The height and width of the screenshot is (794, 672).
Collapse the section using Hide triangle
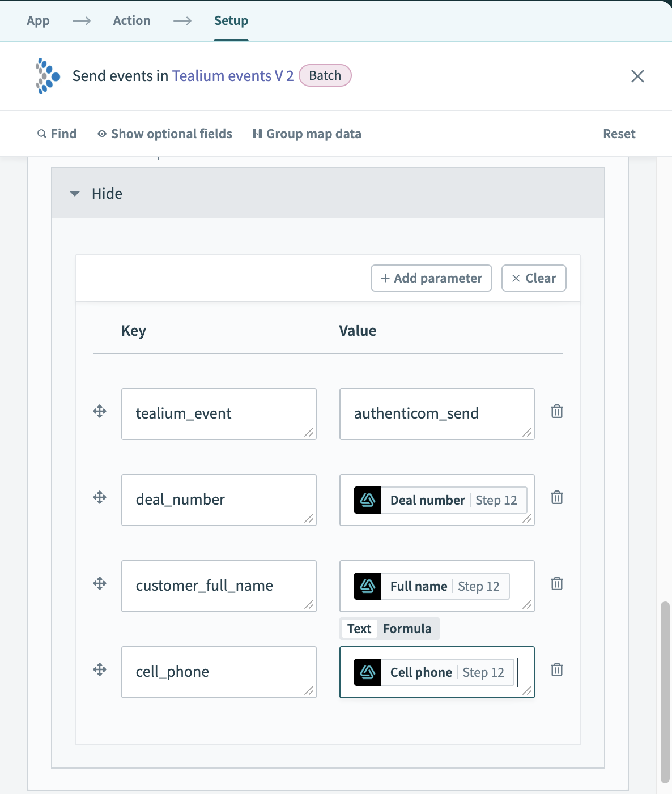click(x=75, y=194)
